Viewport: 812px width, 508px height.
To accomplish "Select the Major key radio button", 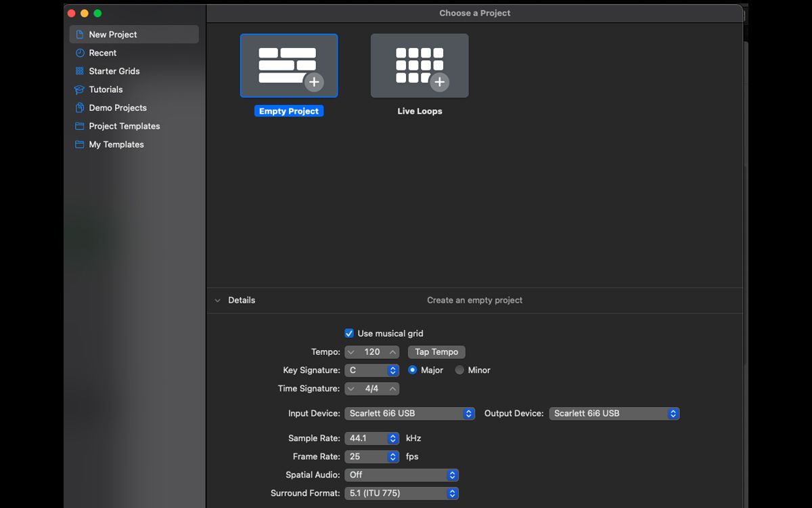I will click(412, 370).
